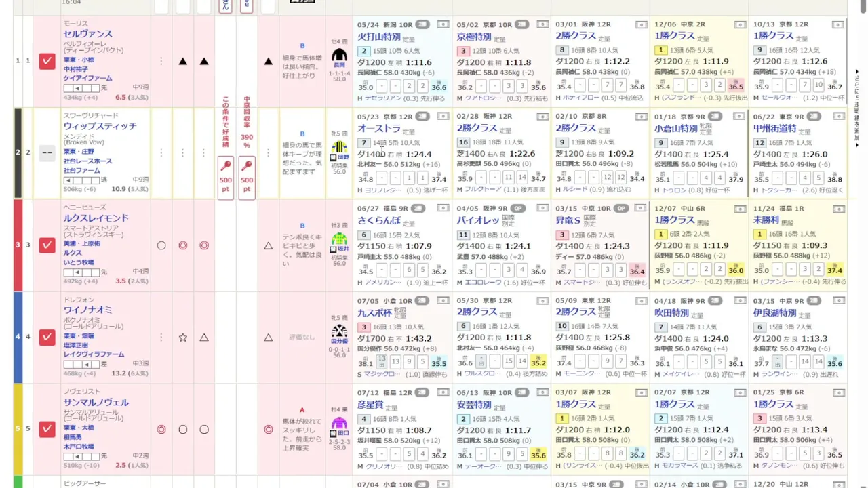The width and height of the screenshot is (868, 488).
Task: Play race video for 05/02 京極特別
Action: [x=542, y=24]
